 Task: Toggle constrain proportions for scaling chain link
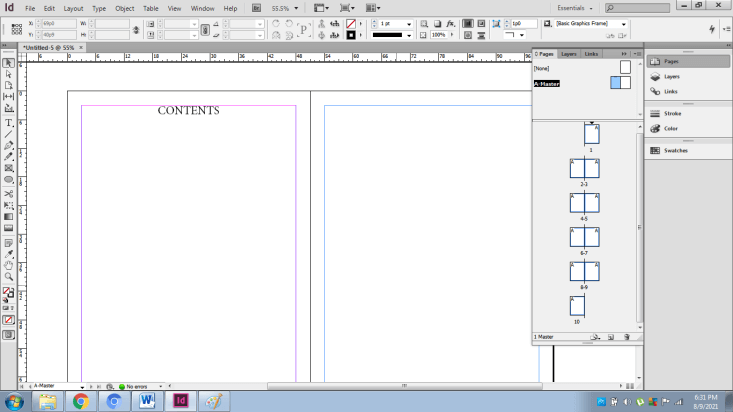tap(205, 29)
